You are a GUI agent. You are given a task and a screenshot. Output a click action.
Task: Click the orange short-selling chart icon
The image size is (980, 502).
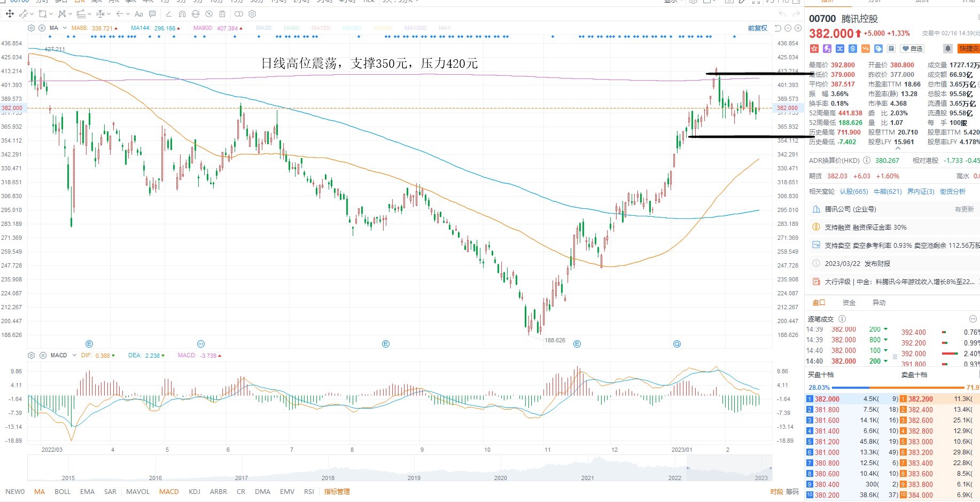pos(866,49)
